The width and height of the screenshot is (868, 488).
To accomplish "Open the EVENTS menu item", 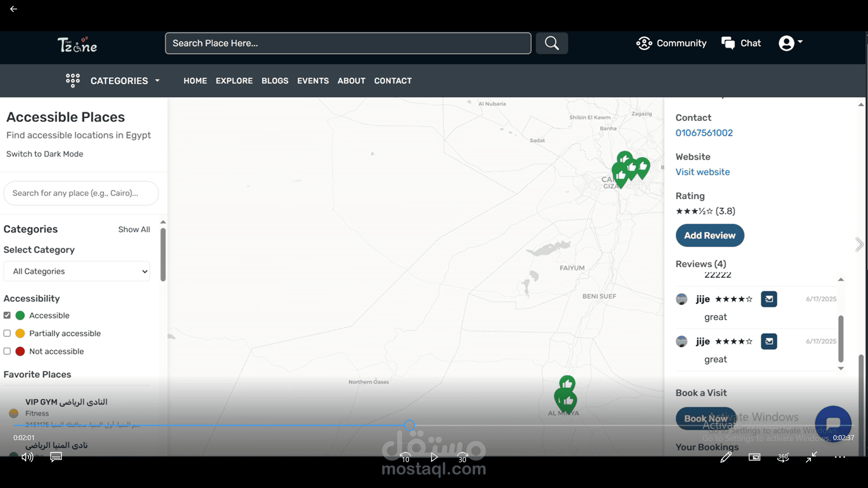I will point(313,81).
